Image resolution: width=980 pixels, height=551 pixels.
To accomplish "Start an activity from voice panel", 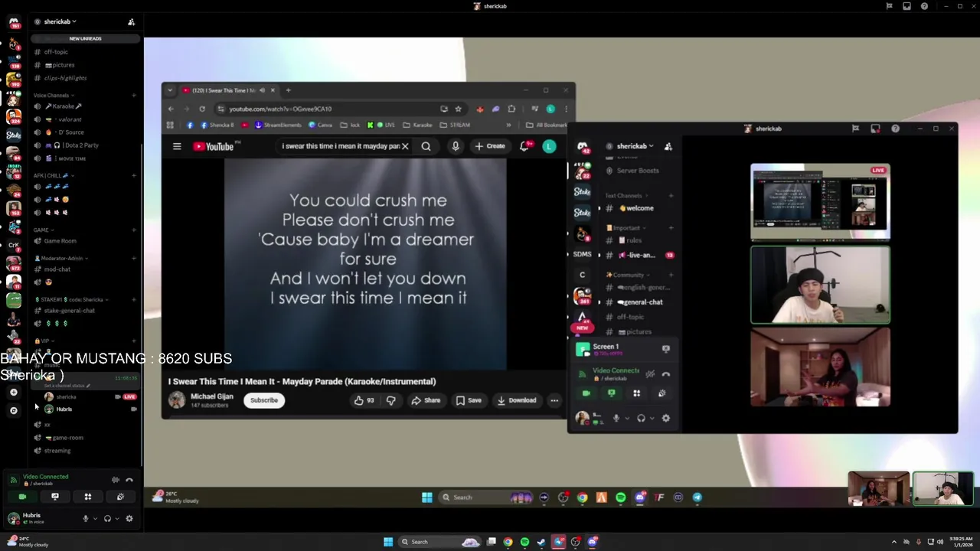I will [x=88, y=497].
